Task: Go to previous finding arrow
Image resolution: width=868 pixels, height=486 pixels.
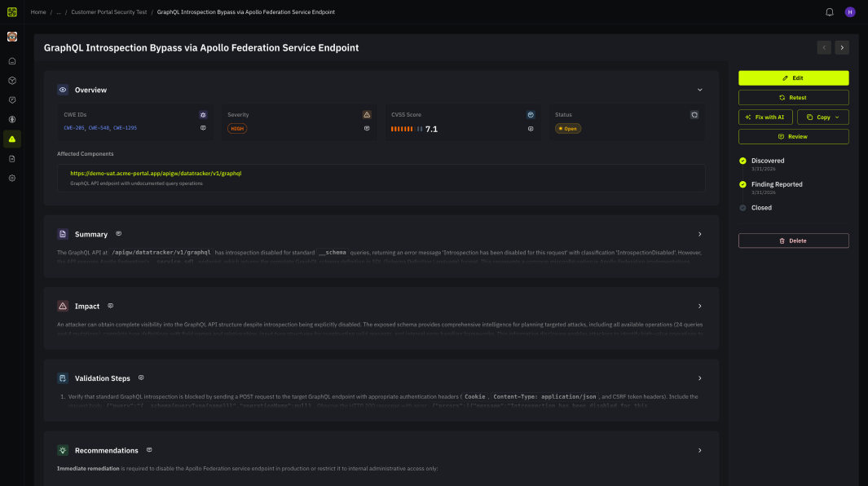Action: click(x=824, y=47)
